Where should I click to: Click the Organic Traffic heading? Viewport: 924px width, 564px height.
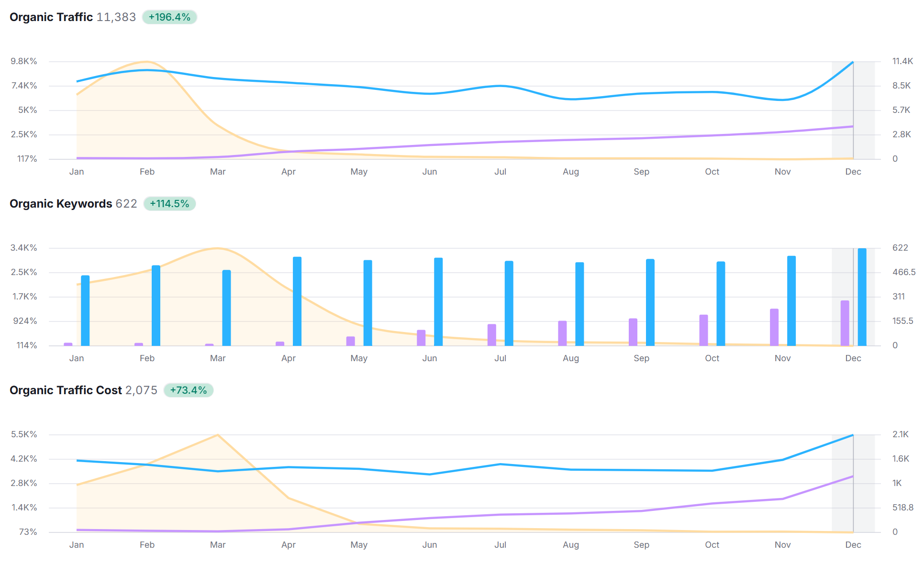pos(51,17)
